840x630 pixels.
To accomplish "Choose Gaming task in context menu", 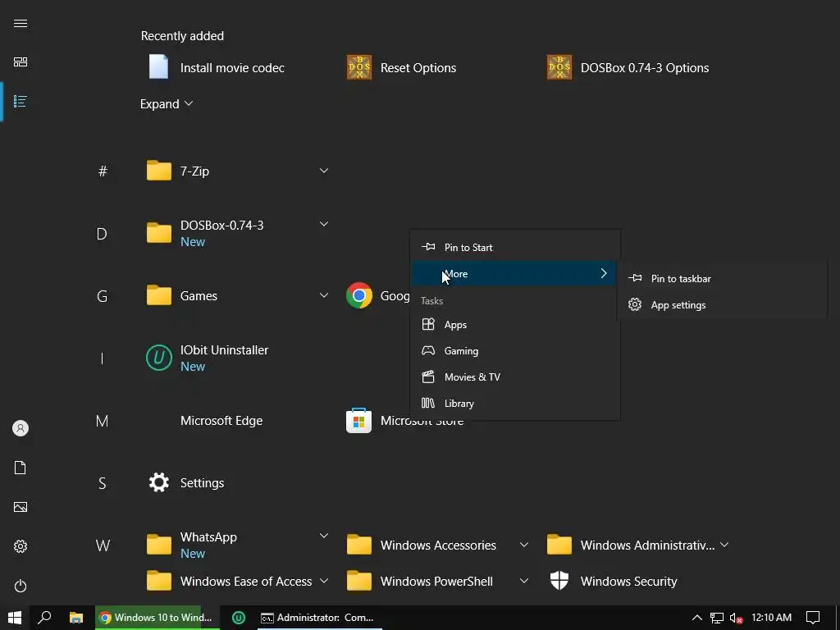I will [x=515, y=350].
